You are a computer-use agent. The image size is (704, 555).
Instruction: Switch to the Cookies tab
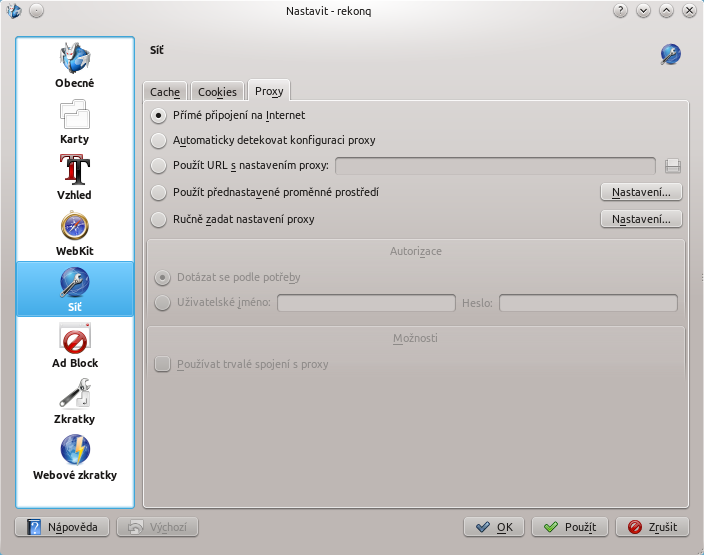click(217, 92)
